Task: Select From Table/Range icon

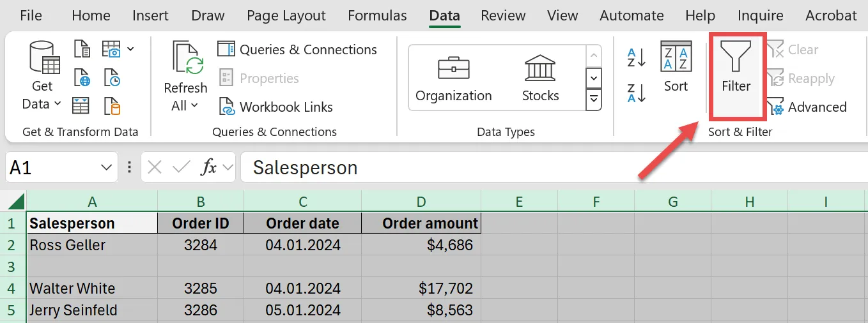Action: tap(81, 106)
